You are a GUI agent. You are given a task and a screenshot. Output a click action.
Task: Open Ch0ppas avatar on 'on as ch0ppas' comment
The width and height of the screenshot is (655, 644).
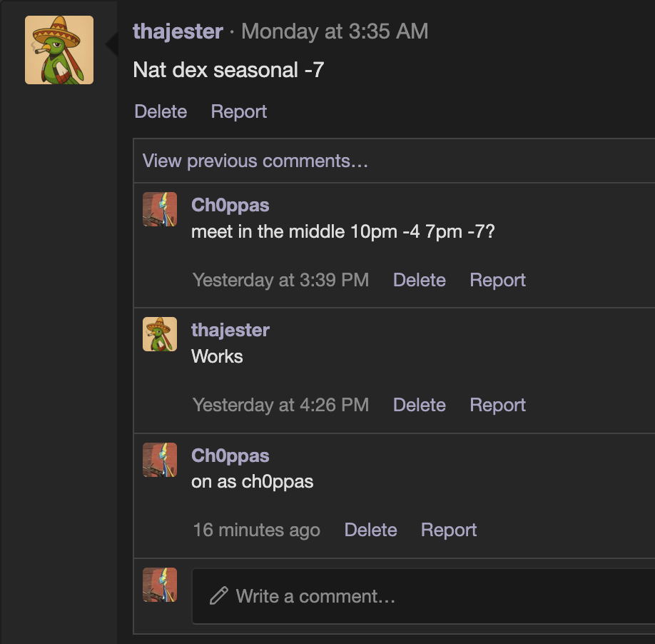pyautogui.click(x=160, y=460)
